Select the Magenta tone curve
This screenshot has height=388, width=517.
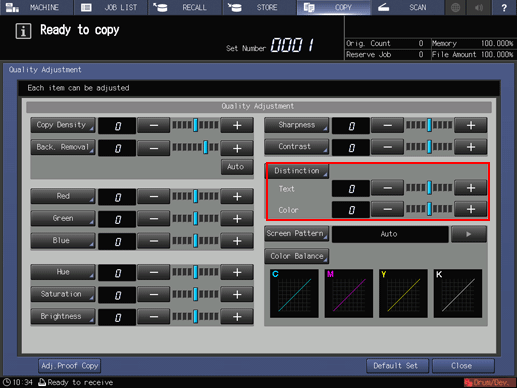coord(349,293)
